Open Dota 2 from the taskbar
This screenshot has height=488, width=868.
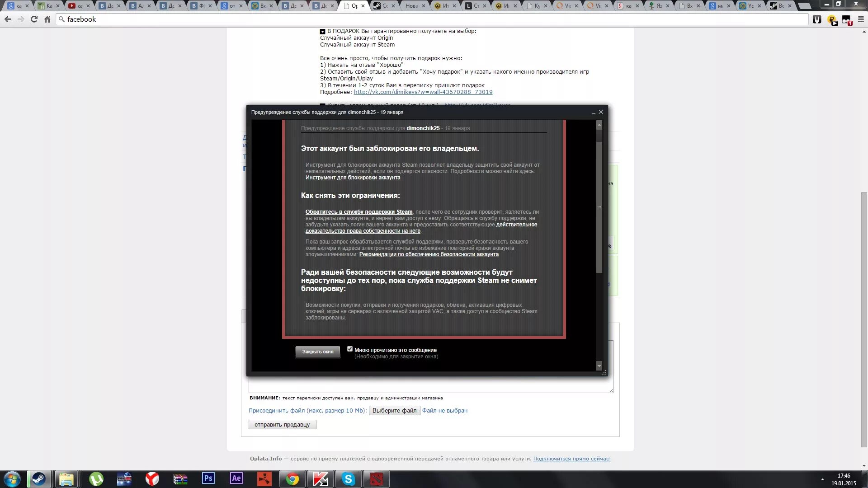377,479
